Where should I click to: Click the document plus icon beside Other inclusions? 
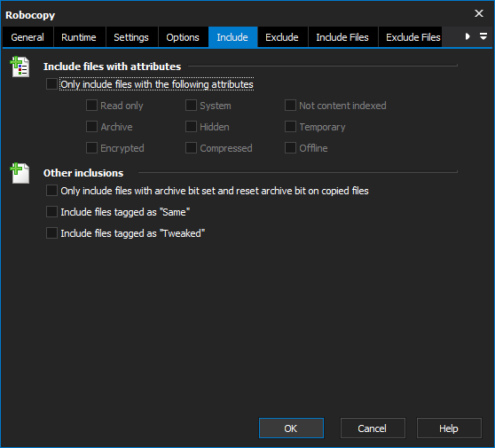[x=20, y=173]
